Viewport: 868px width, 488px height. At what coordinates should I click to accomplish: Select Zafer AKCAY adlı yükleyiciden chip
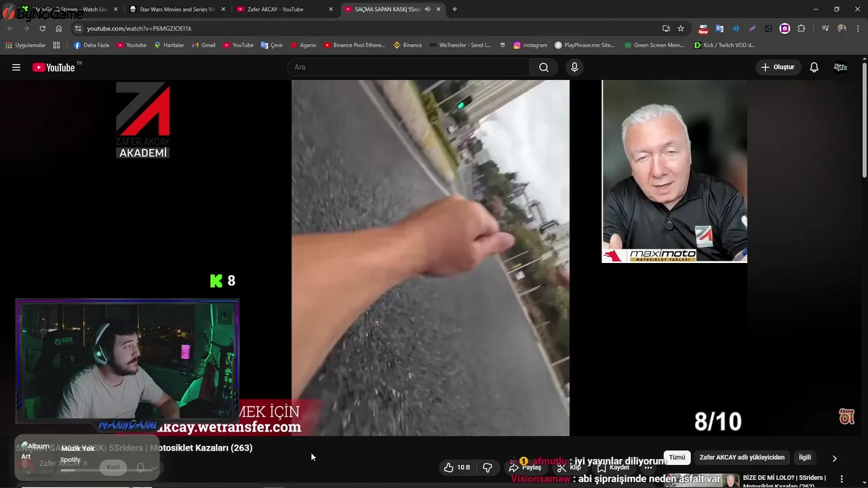[x=742, y=457]
